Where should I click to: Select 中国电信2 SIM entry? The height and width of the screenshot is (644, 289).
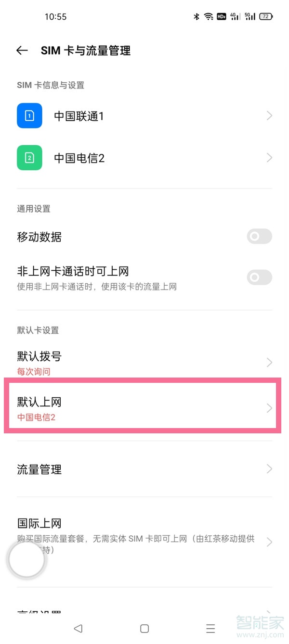click(x=144, y=157)
